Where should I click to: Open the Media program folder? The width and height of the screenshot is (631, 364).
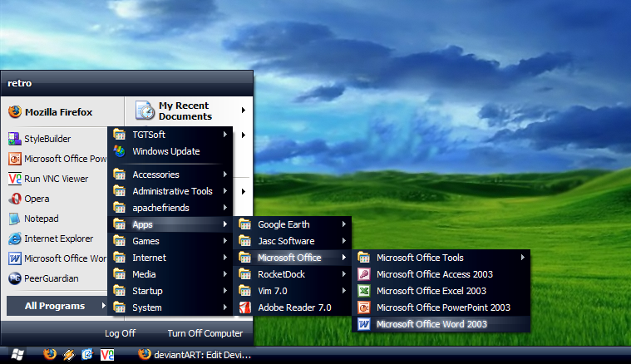(x=170, y=274)
